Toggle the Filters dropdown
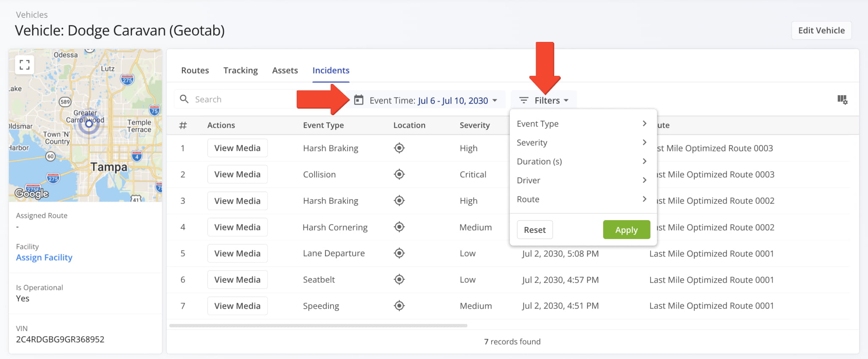 (544, 100)
